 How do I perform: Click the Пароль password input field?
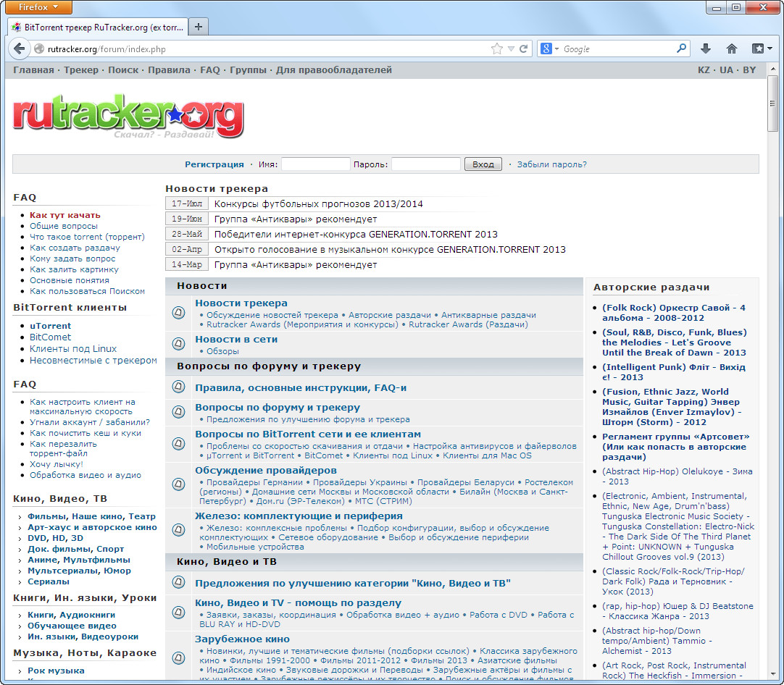pyautogui.click(x=426, y=164)
